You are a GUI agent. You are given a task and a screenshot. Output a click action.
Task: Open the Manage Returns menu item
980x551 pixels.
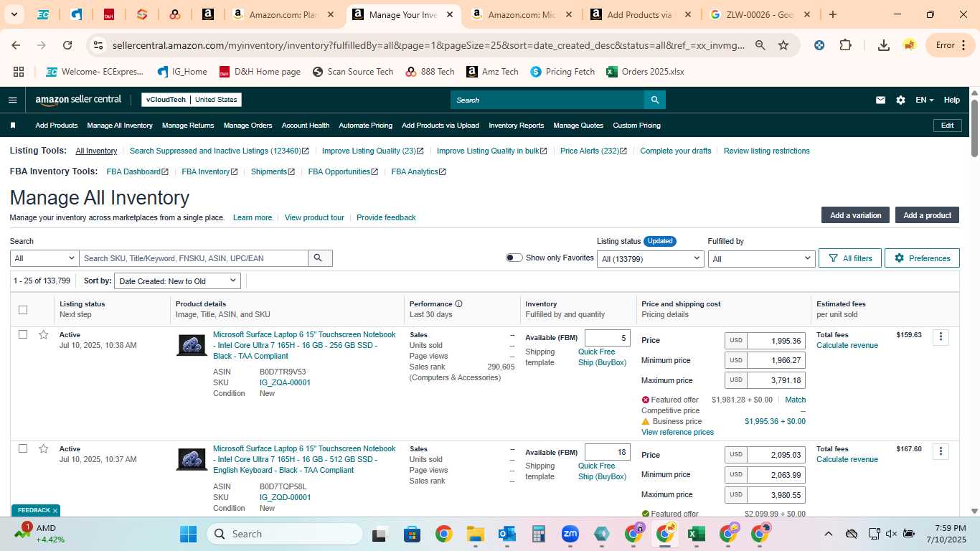tap(188, 126)
